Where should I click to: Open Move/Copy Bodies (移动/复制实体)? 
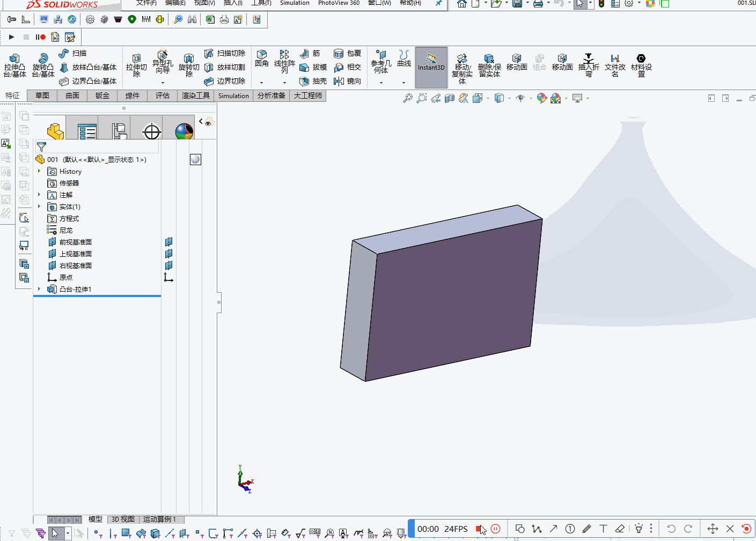462,68
